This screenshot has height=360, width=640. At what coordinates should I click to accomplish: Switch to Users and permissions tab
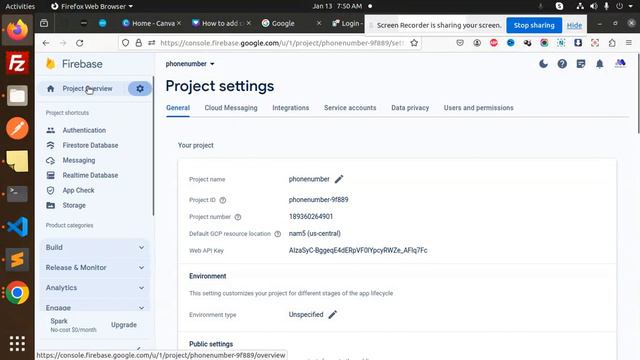(x=479, y=108)
